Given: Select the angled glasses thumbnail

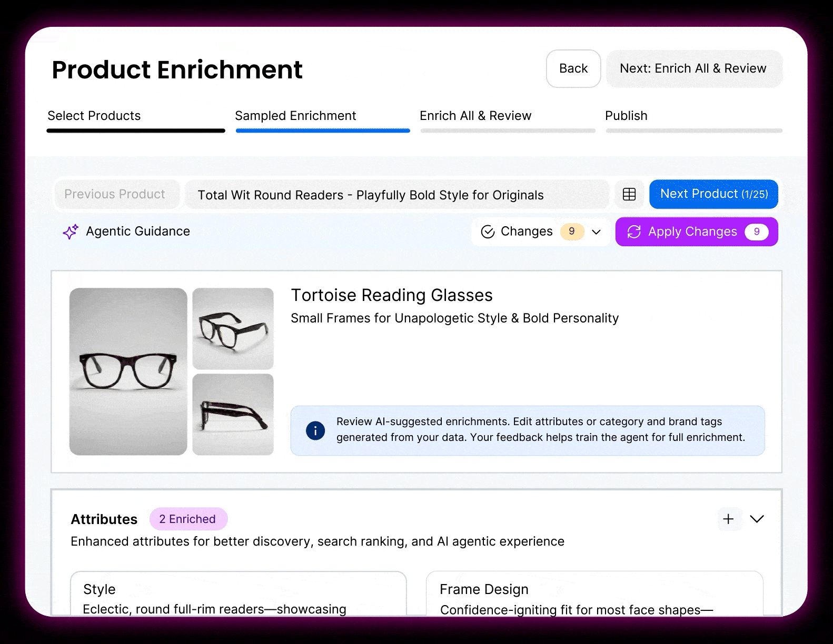Looking at the screenshot, I should [x=233, y=329].
